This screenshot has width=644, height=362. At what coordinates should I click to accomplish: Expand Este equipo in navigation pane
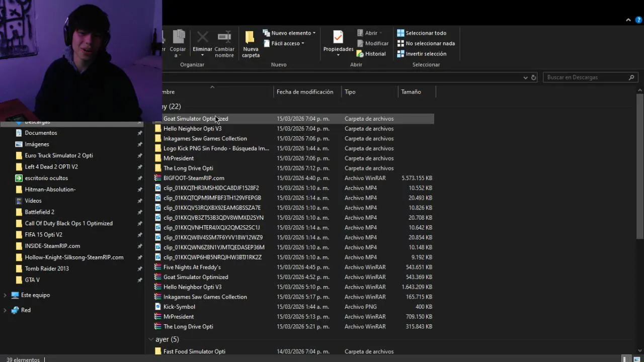tap(5, 295)
